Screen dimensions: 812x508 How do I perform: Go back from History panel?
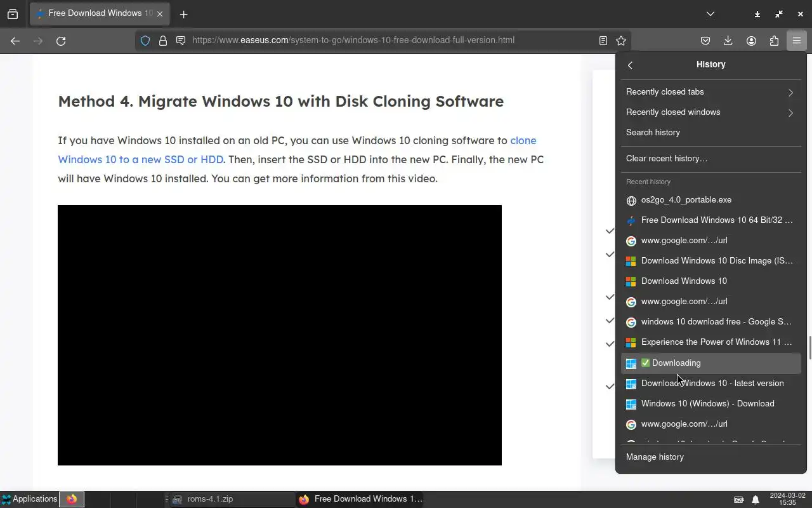630,65
